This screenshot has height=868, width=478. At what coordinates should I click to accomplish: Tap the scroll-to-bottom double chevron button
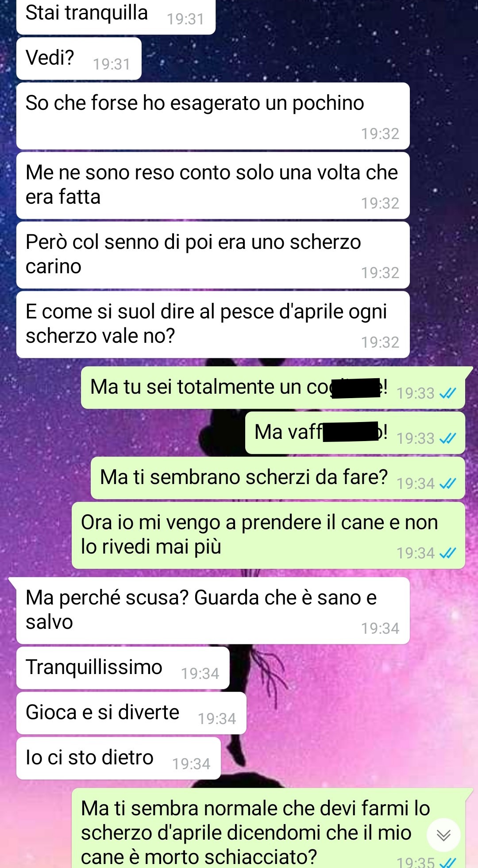point(443,835)
